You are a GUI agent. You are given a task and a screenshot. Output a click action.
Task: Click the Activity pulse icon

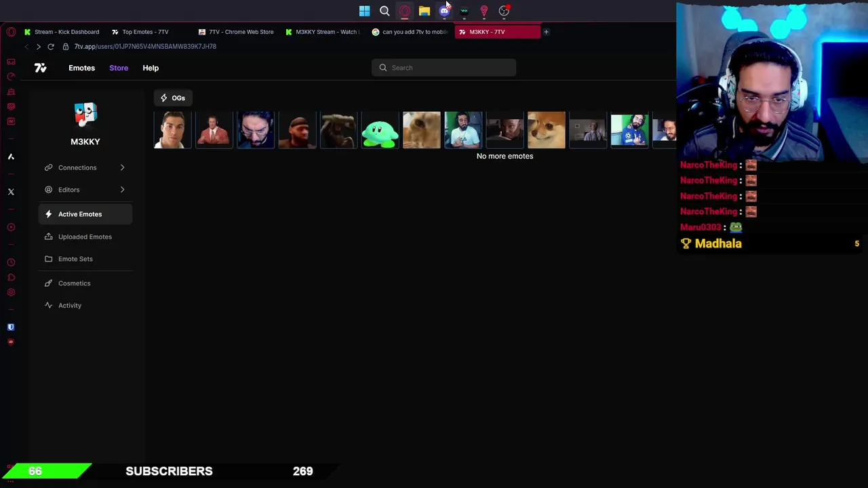pyautogui.click(x=48, y=305)
